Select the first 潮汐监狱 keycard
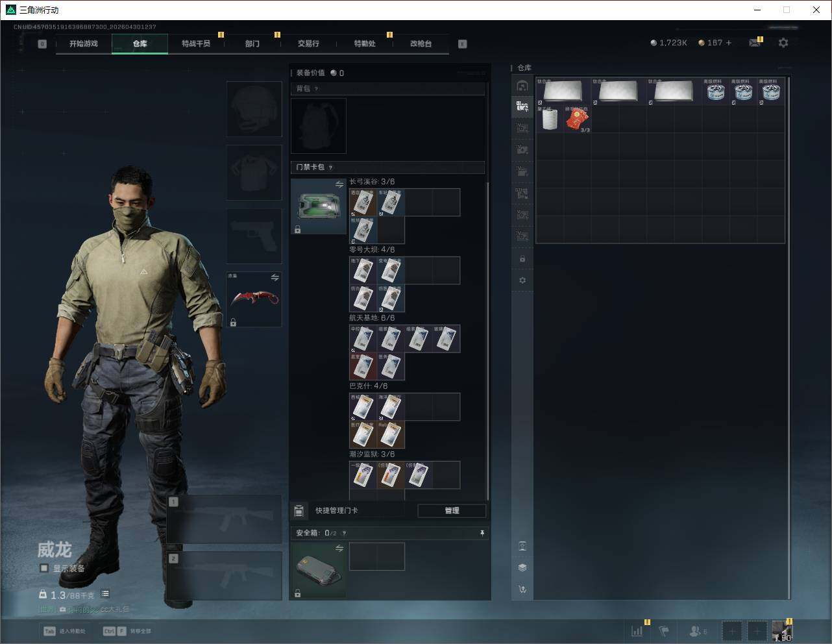 tap(363, 475)
